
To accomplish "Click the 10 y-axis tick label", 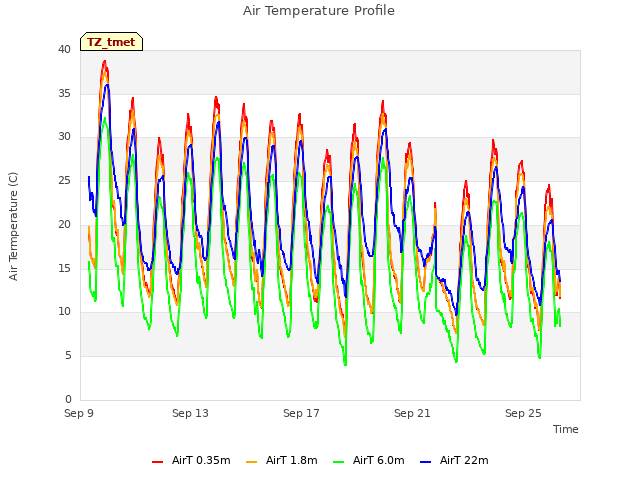I will pyautogui.click(x=64, y=312).
